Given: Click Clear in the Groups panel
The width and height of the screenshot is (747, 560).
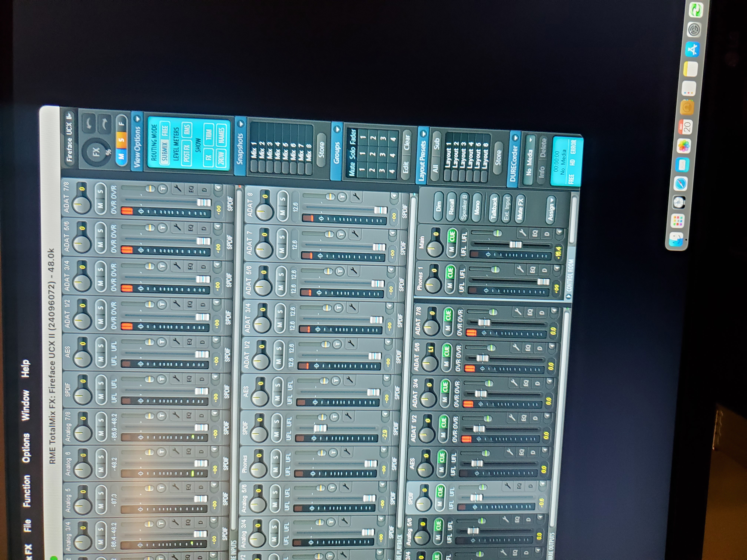Looking at the screenshot, I should [407, 142].
